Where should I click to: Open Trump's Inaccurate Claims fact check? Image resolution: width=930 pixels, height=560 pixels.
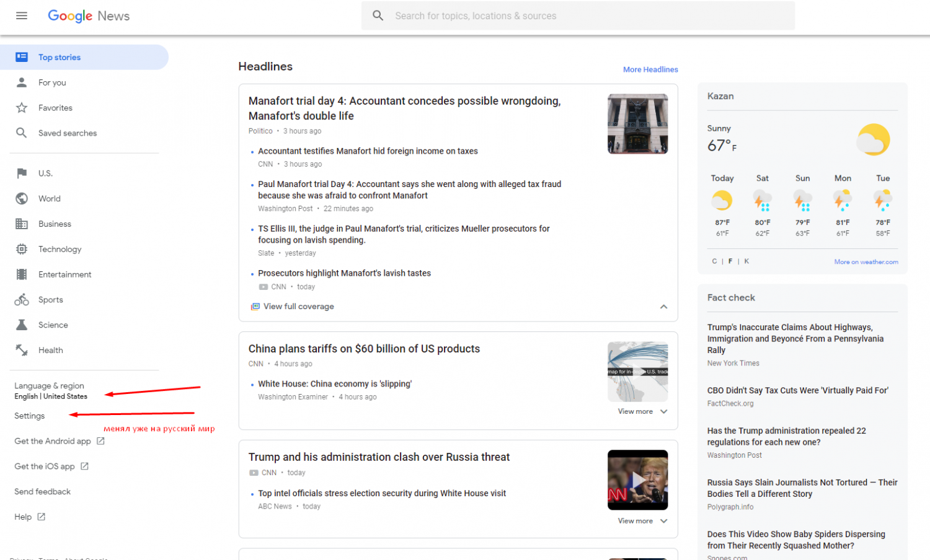(795, 339)
